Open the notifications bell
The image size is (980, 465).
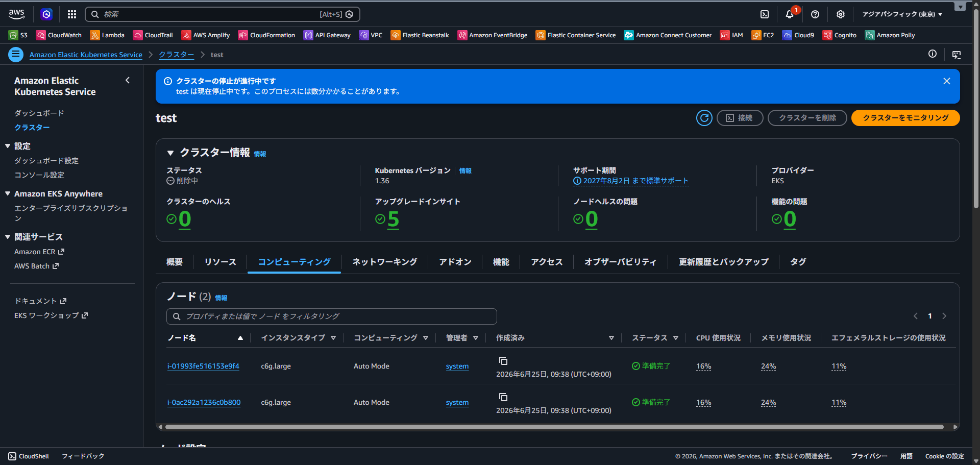790,14
